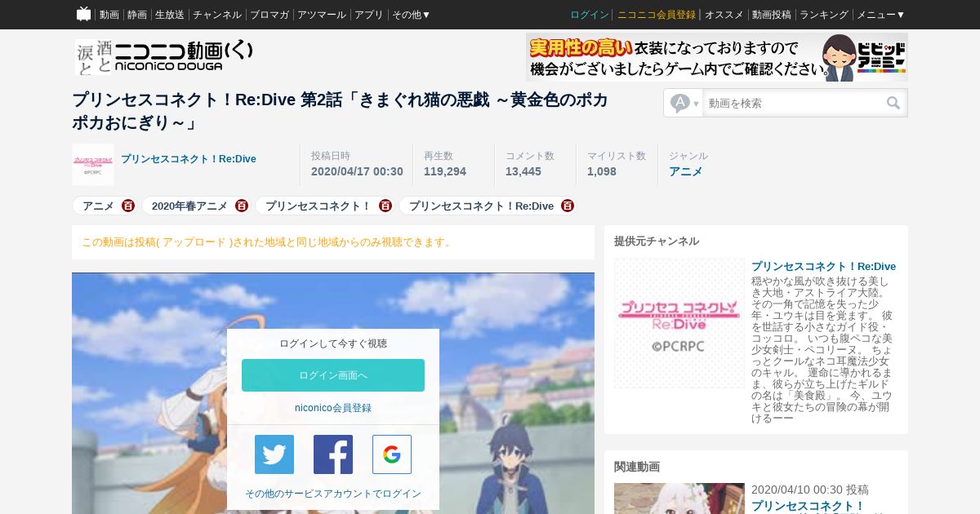Click ニコニコ会員登録 in header
980x514 pixels.
[x=657, y=15]
